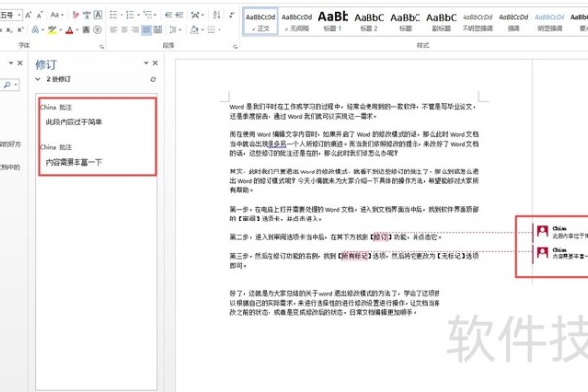Click the second China comment balloon in the margin

(x=561, y=253)
